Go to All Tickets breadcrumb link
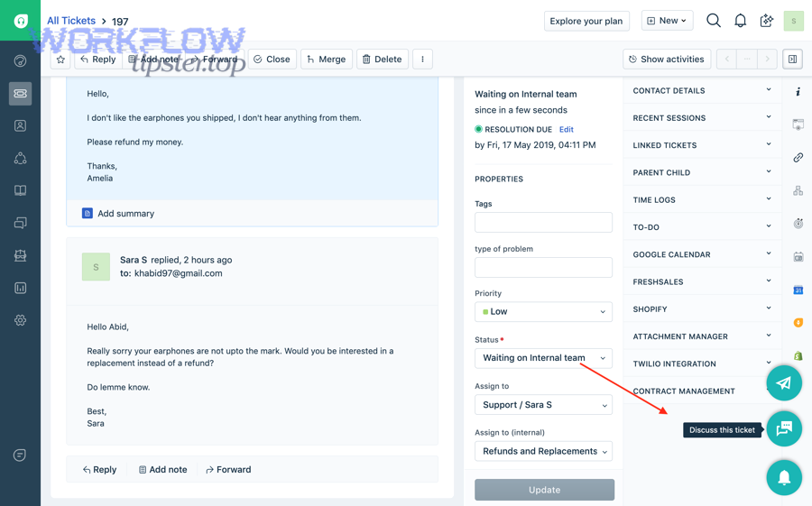Image resolution: width=812 pixels, height=506 pixels. pos(71,21)
